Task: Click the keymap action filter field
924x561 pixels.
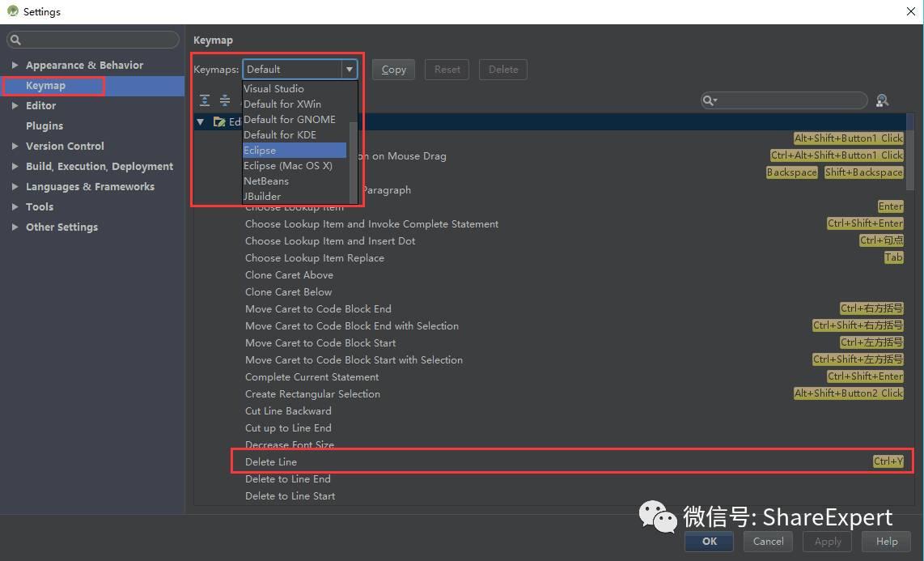Action: pos(784,100)
